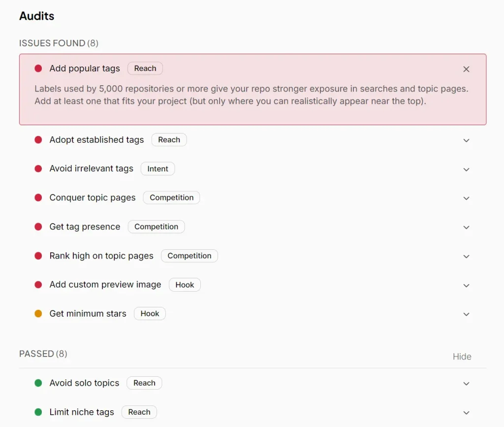This screenshot has height=427, width=504.
Task: Click the red status dot beside Add popular tags
Action: click(38, 68)
